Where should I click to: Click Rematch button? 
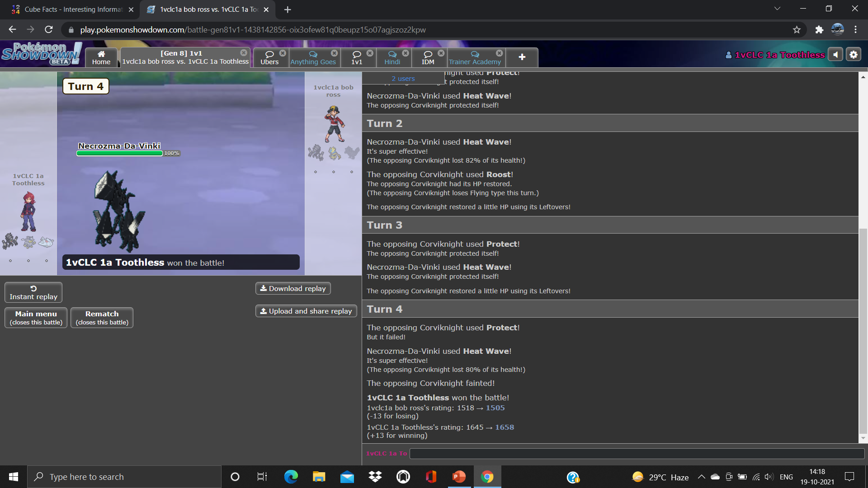coord(102,318)
